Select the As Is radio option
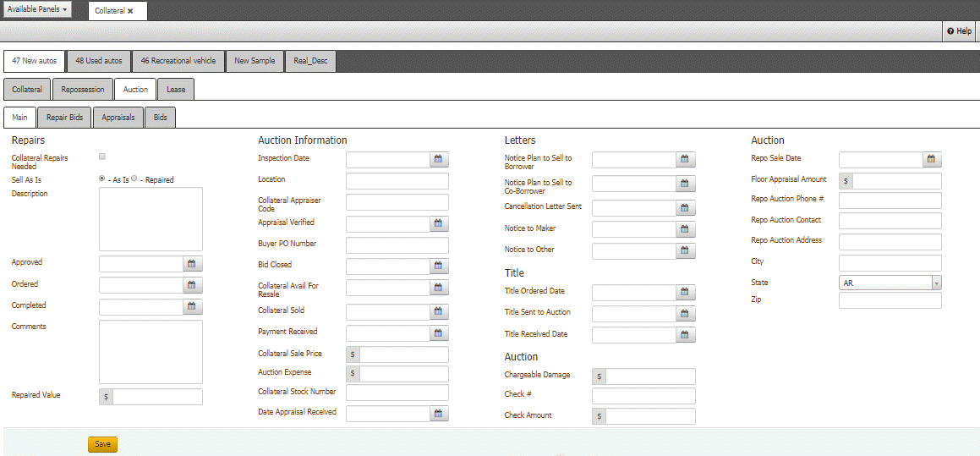Screen dimensions: 980x456 (102, 179)
